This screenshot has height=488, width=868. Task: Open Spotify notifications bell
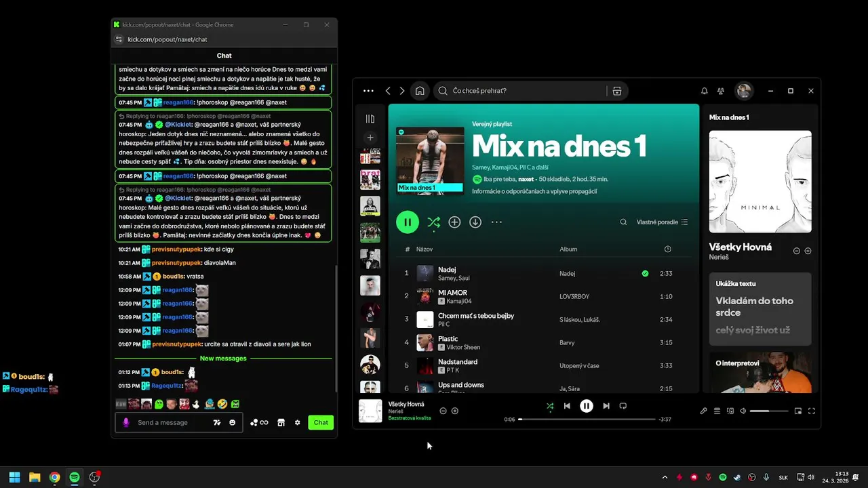point(704,91)
